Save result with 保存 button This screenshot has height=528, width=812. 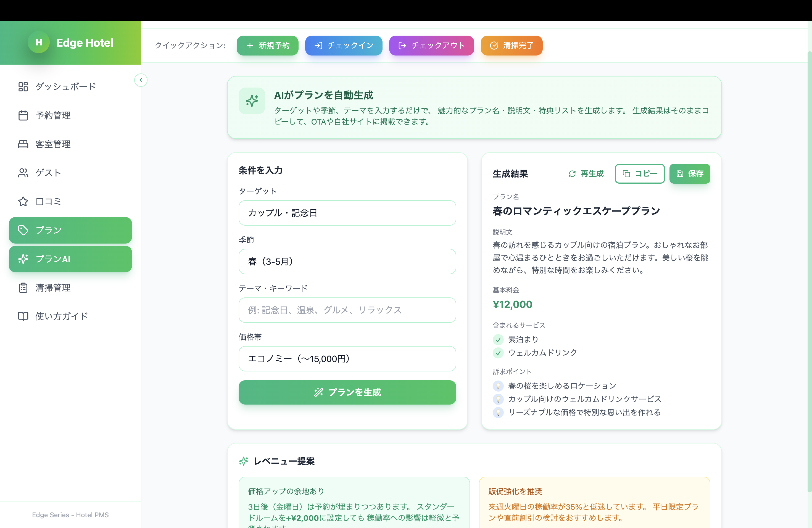click(690, 174)
